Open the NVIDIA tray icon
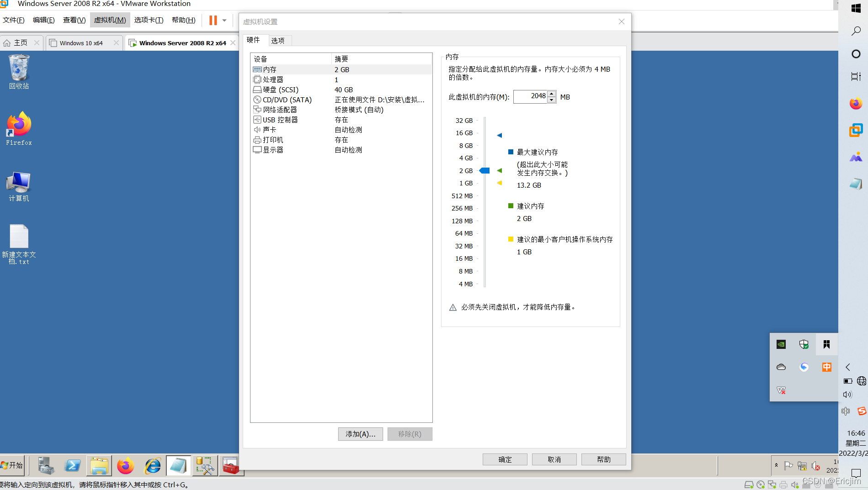This screenshot has height=490, width=868. coord(781,344)
